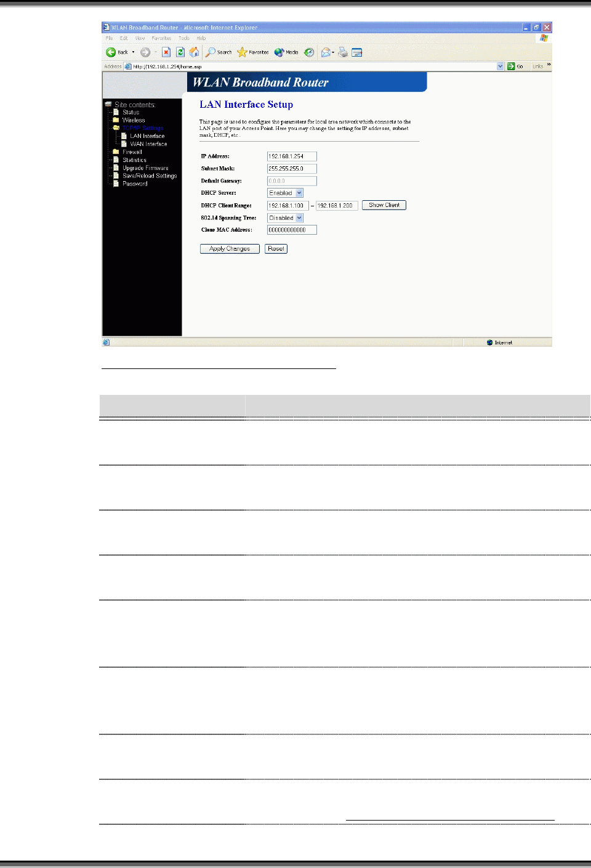Refresh the page using the green refresh icon

click(x=180, y=52)
